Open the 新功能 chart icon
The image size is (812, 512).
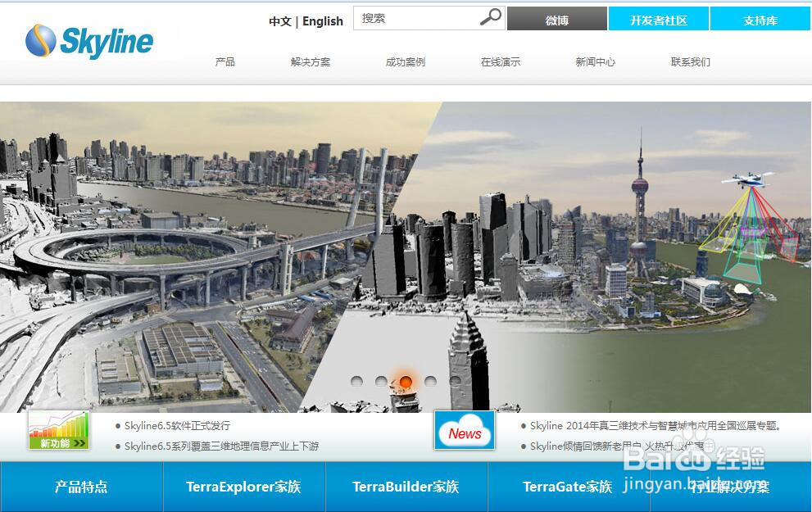tap(58, 430)
